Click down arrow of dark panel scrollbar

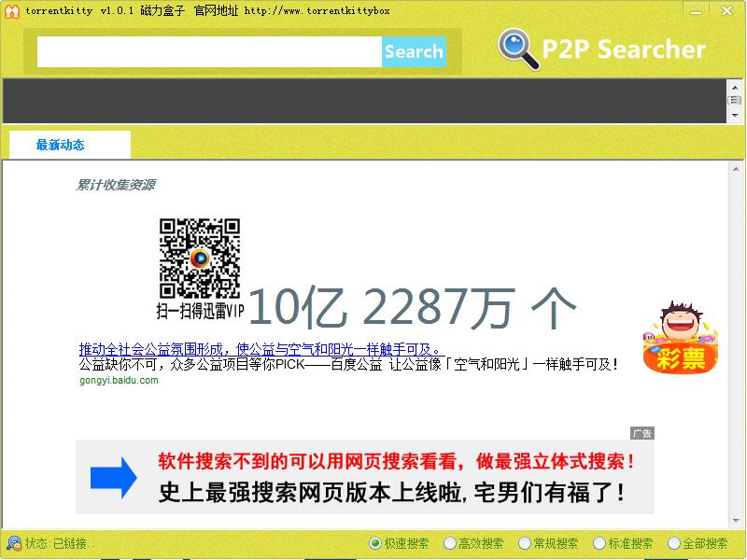(x=735, y=115)
